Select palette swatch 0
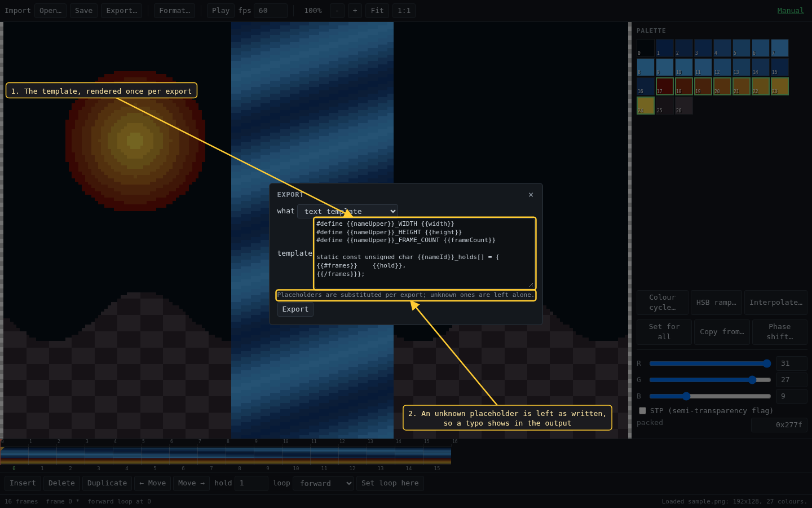This screenshot has height=508, width=812. point(646,48)
